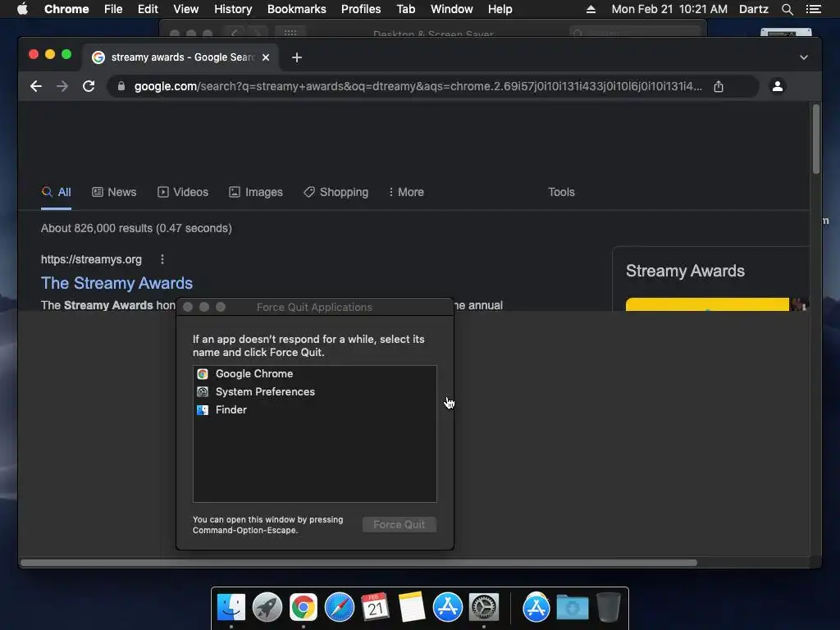Click the lock icon in the address bar
The height and width of the screenshot is (630, 840).
121,86
